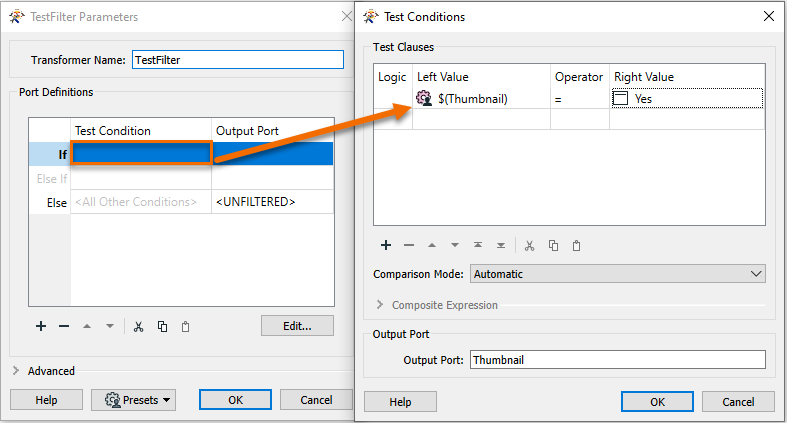Move port definition up in TestFilter Parameters
787x423 pixels.
coord(87,327)
